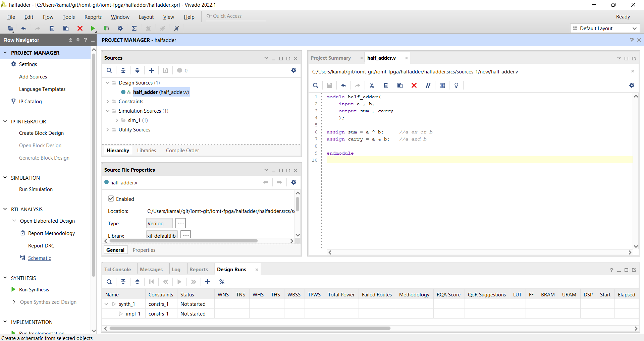644x341 pixels.
Task: Click Run Synthesis
Action: point(34,290)
